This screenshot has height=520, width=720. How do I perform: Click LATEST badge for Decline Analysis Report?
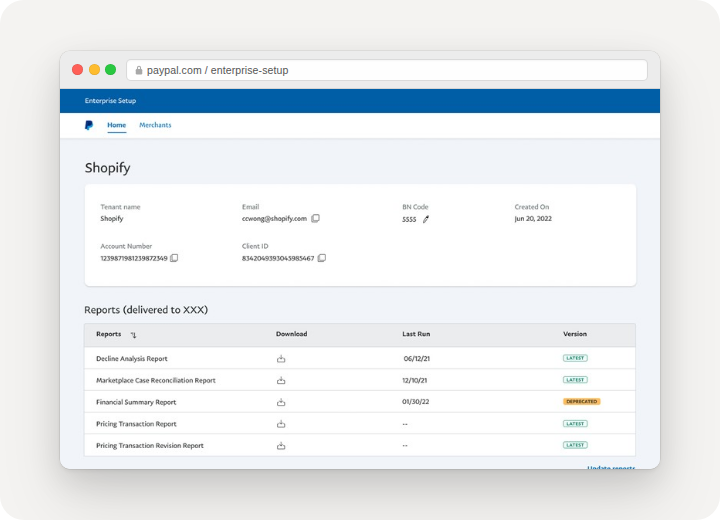pos(575,358)
